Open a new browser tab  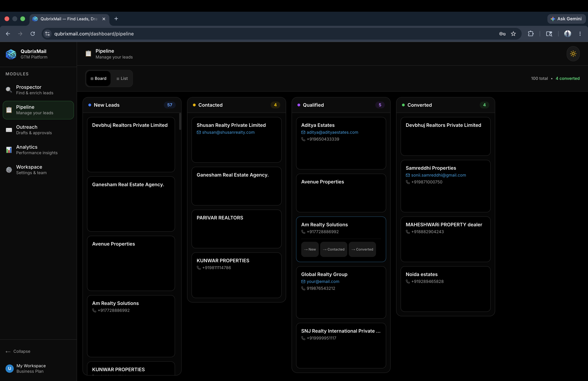point(116,19)
